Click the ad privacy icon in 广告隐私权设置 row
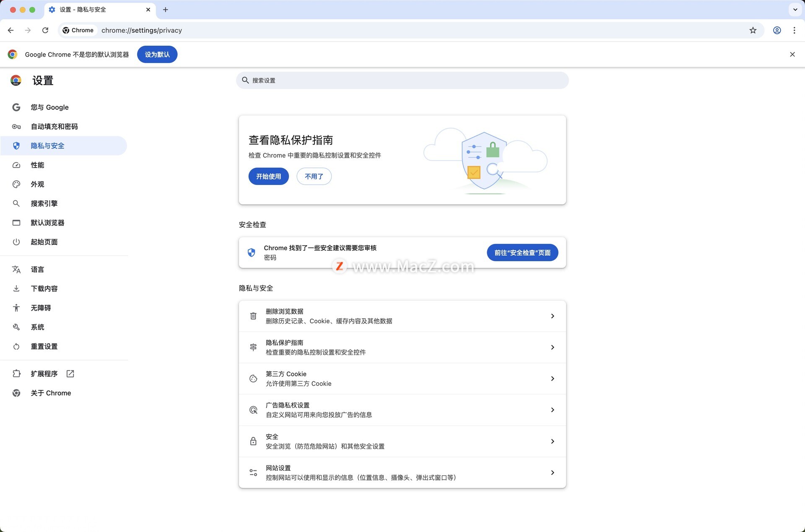Screen dimensions: 805x532 [253, 410]
